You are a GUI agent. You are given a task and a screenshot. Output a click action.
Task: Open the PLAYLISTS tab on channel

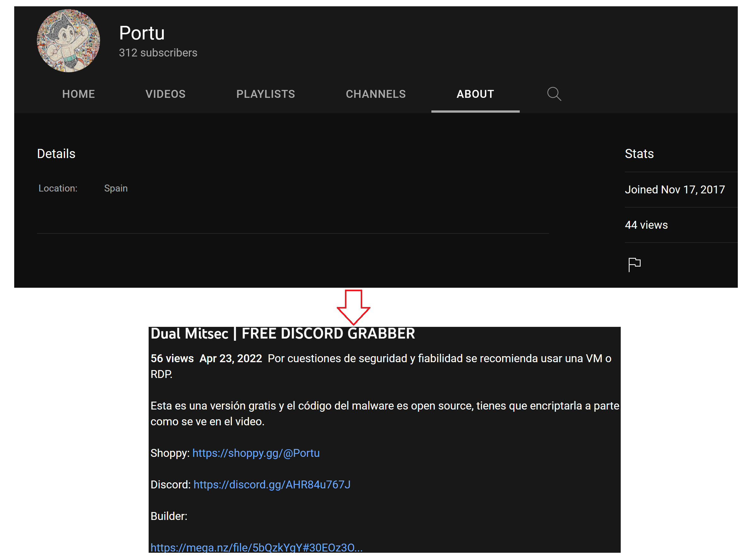click(x=265, y=93)
